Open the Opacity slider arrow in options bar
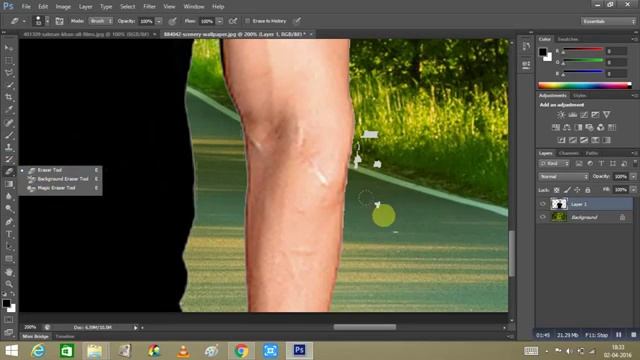640x360 pixels. pyautogui.click(x=159, y=21)
